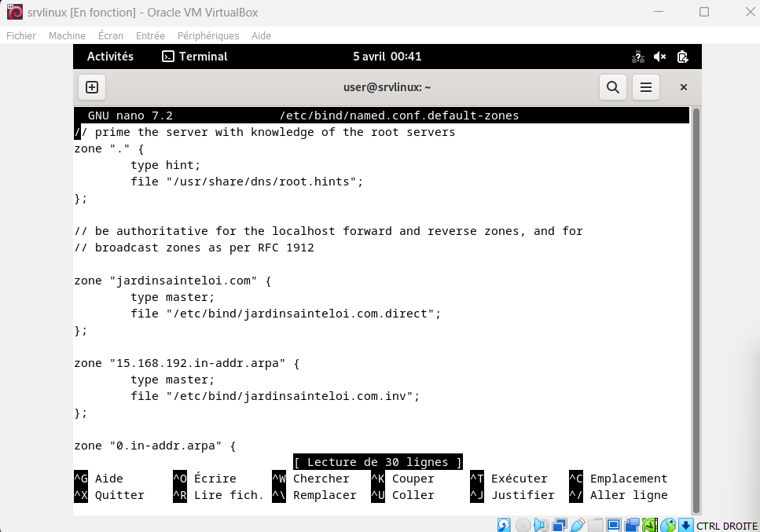This screenshot has width=760, height=532.
Task: Click the display settings monitor icon
Action: [x=614, y=525]
